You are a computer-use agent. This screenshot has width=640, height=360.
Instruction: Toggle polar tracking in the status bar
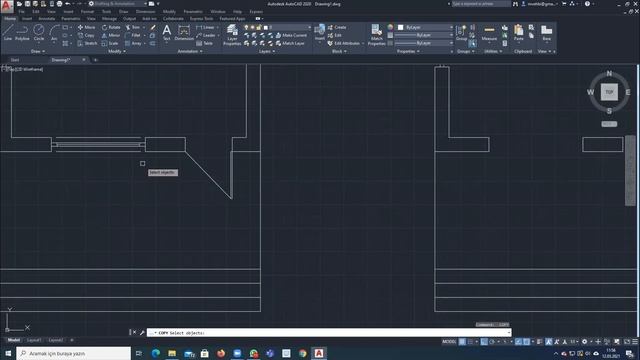[492, 342]
